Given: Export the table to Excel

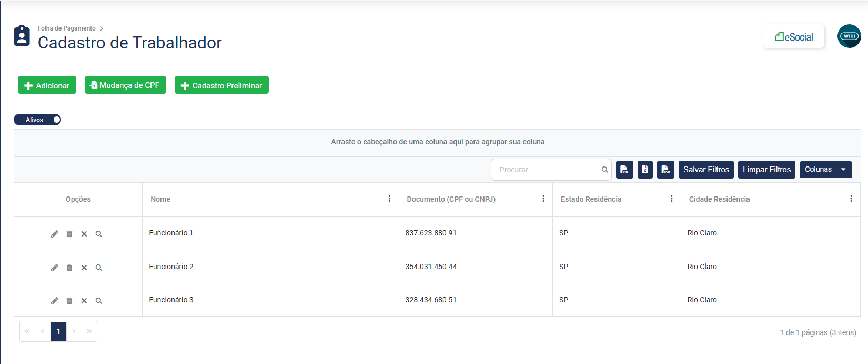Looking at the screenshot, I should pyautogui.click(x=645, y=170).
